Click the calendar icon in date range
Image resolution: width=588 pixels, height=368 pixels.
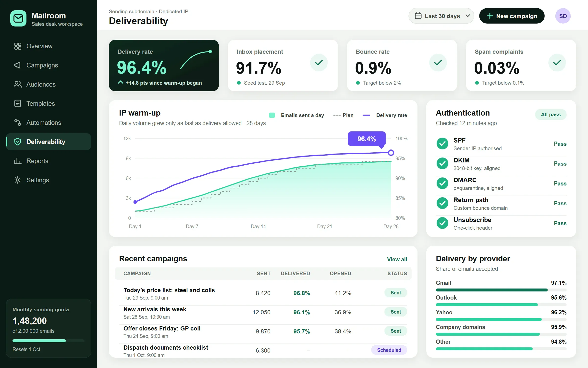click(418, 16)
